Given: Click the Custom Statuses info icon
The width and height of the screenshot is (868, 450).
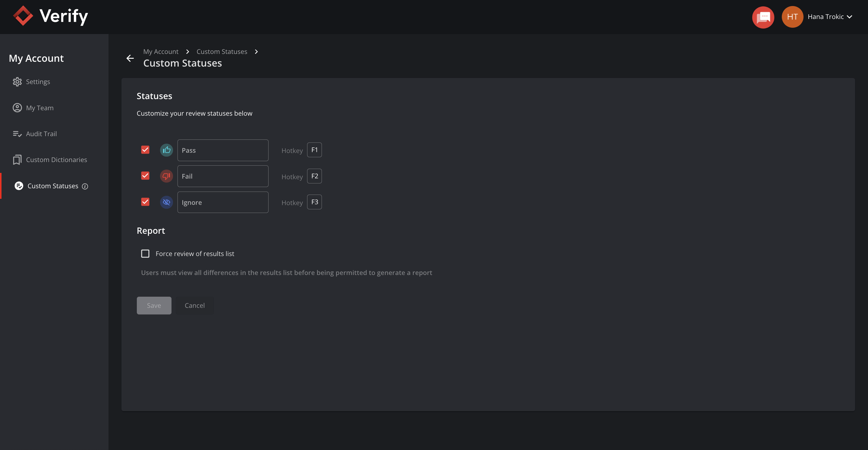Looking at the screenshot, I should pyautogui.click(x=85, y=186).
